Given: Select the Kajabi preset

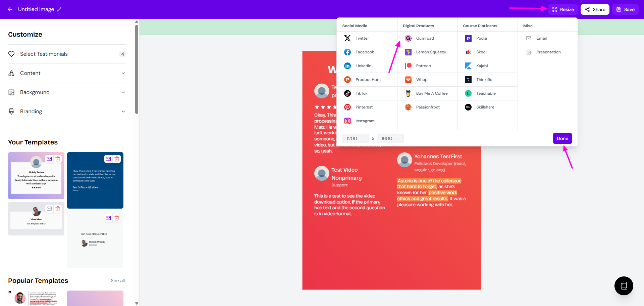Looking at the screenshot, I should point(482,66).
